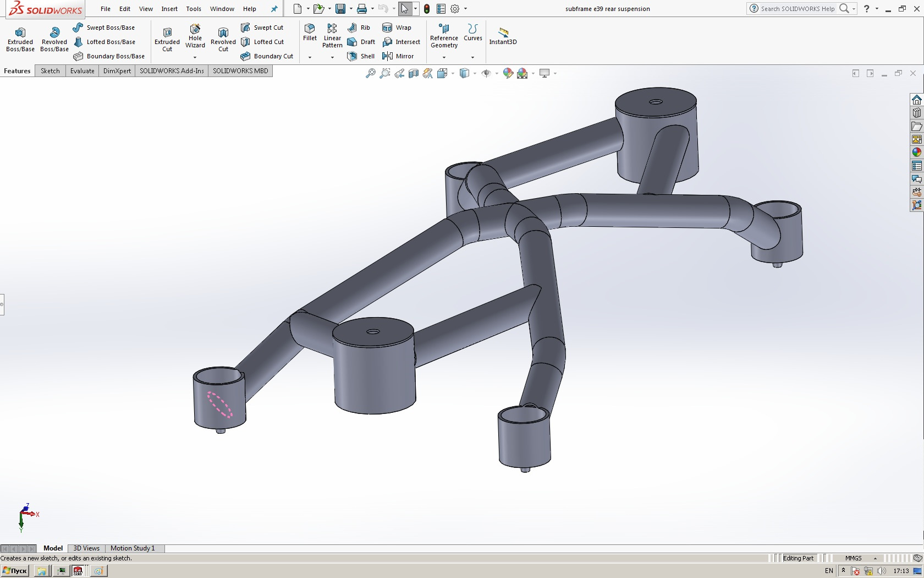Viewport: 924px width, 578px height.
Task: Select the Fillet feature tool
Action: point(309,34)
